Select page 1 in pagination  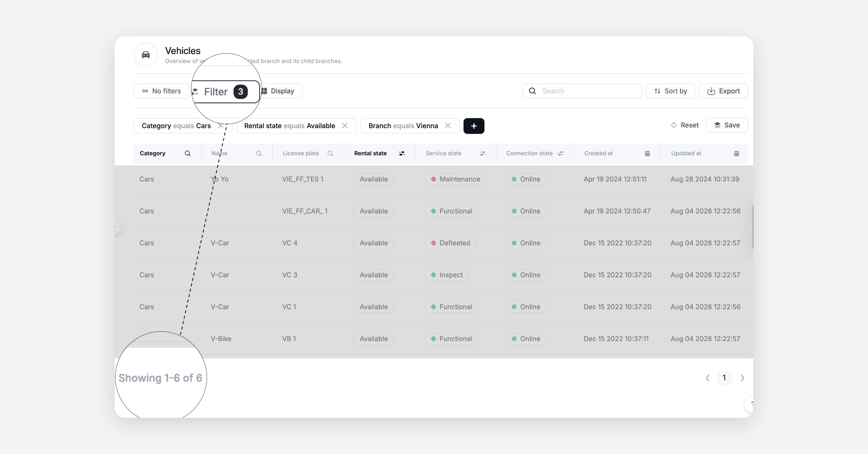[x=724, y=378]
